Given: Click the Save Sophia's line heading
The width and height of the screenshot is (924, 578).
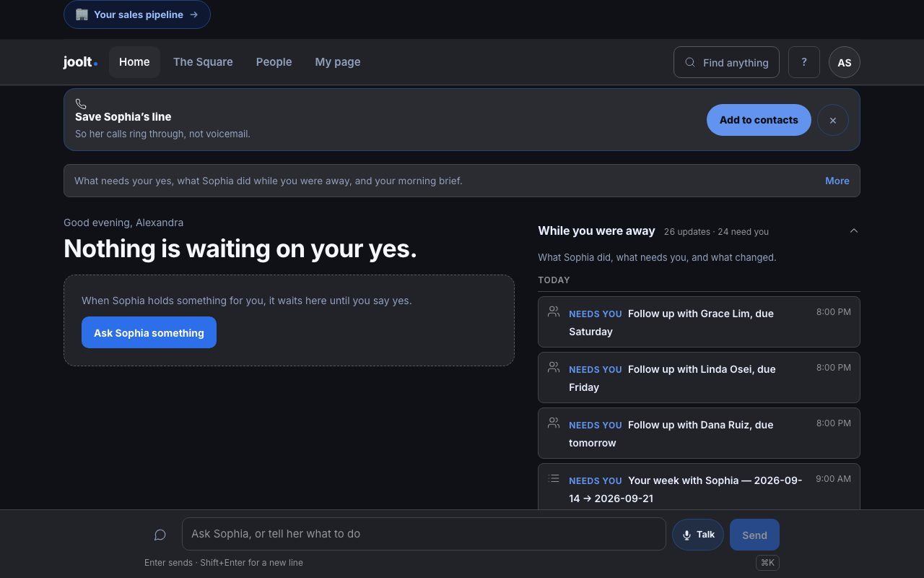Looking at the screenshot, I should point(123,116).
